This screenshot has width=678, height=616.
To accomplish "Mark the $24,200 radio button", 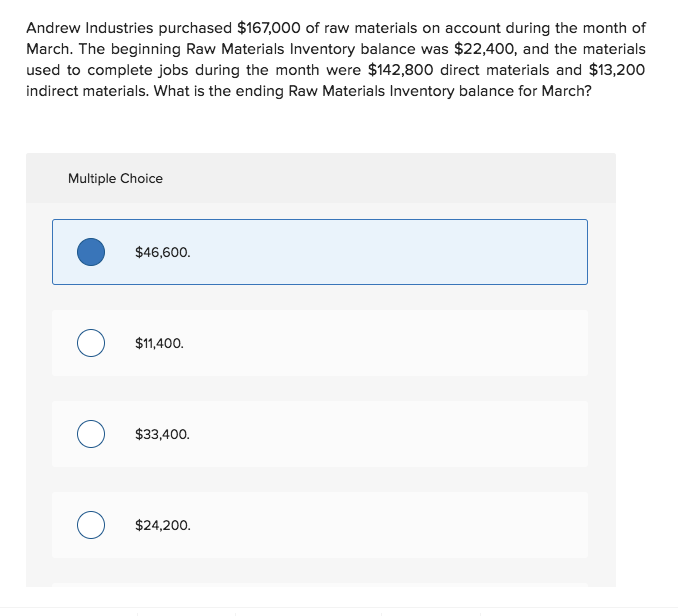I will click(x=91, y=525).
